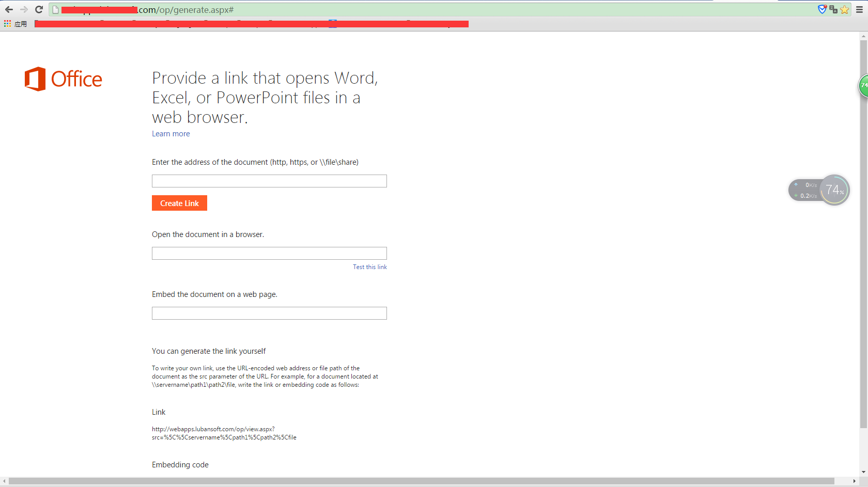Click the browser back arrow
Image resolution: width=868 pixels, height=487 pixels.
coord(9,9)
